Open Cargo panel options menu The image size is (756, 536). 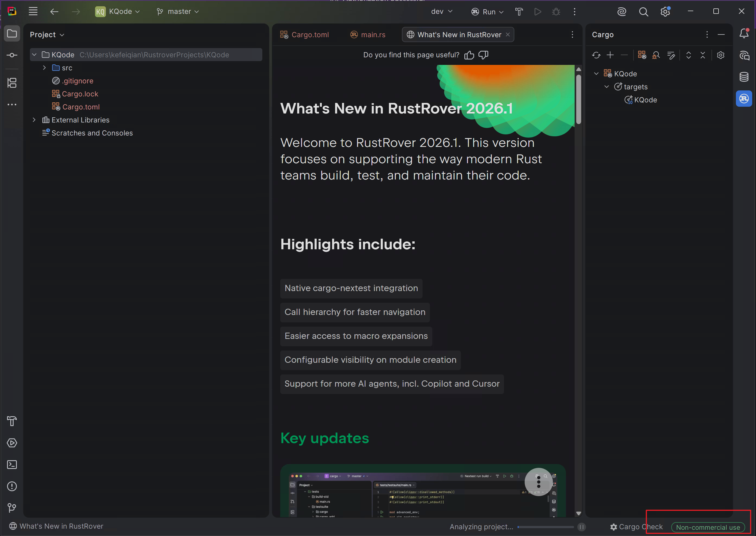[x=707, y=35]
